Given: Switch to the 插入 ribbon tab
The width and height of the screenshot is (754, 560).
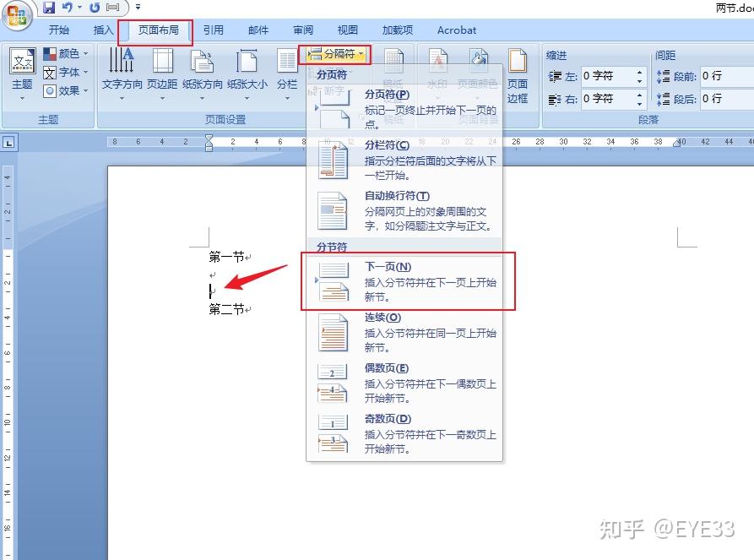Looking at the screenshot, I should click(102, 30).
